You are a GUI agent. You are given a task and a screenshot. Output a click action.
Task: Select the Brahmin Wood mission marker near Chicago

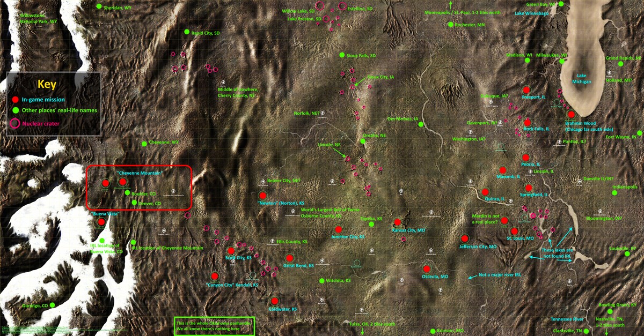point(572,114)
